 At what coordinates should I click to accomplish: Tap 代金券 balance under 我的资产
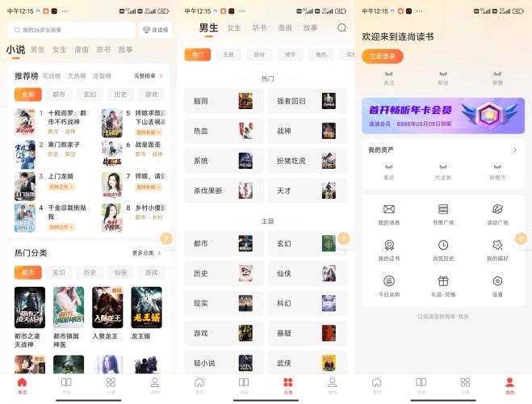coord(443,172)
